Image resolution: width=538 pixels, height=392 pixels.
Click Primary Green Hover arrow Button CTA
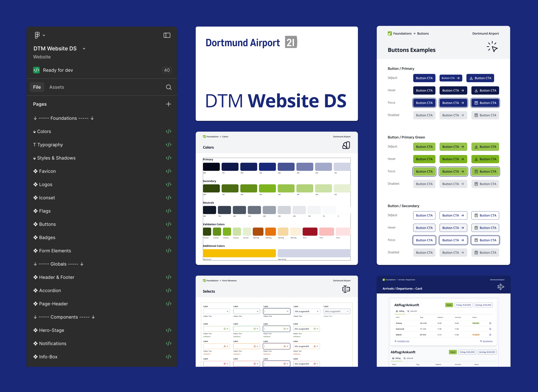[453, 159]
